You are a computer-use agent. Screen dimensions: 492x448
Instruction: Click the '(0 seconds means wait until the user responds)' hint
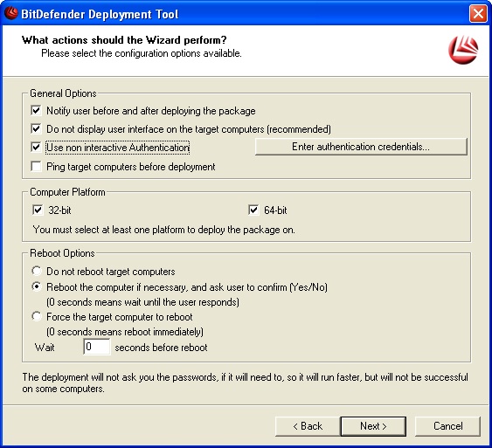click(x=142, y=302)
